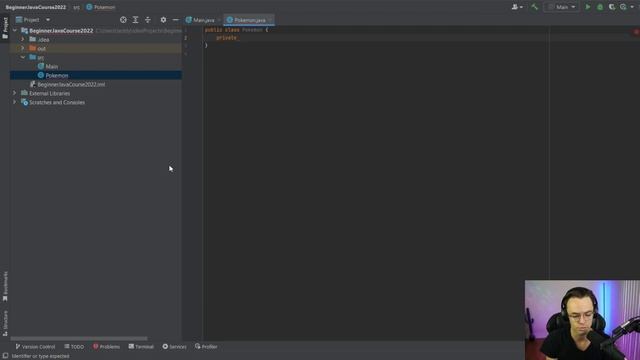Image resolution: width=640 pixels, height=360 pixels.
Task: Click the Main class icon in project tree
Action: 41,66
